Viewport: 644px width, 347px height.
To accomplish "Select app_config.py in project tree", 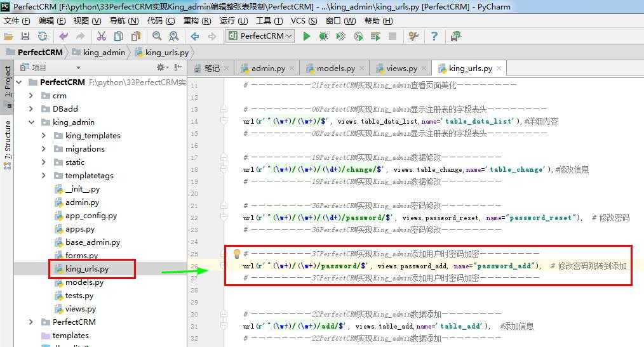I will click(91, 215).
